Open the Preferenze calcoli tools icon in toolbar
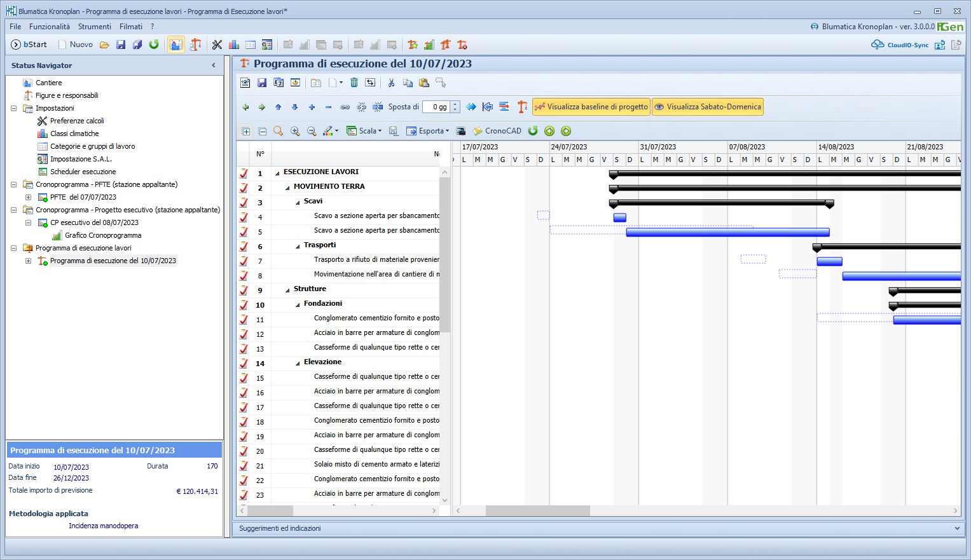The height and width of the screenshot is (560, 971). pos(217,44)
